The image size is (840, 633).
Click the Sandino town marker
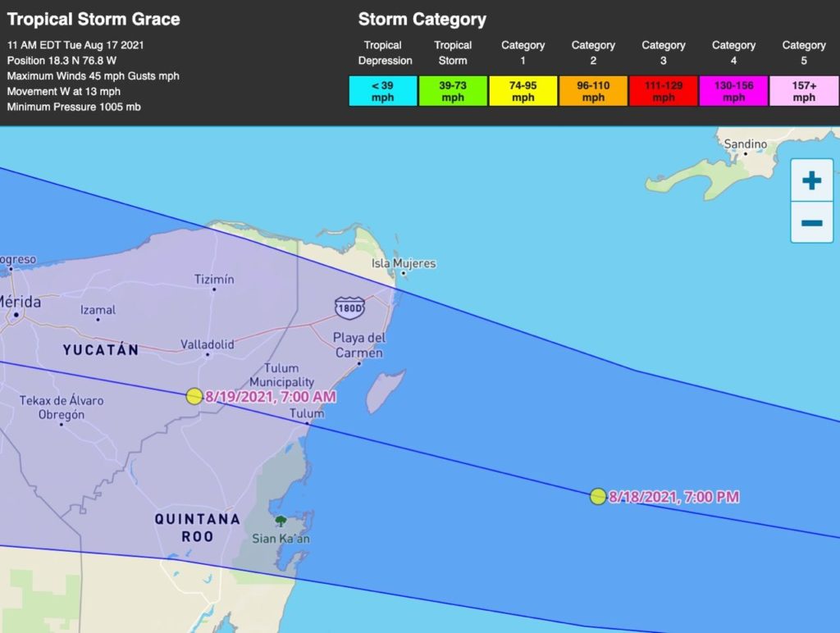[x=746, y=153]
